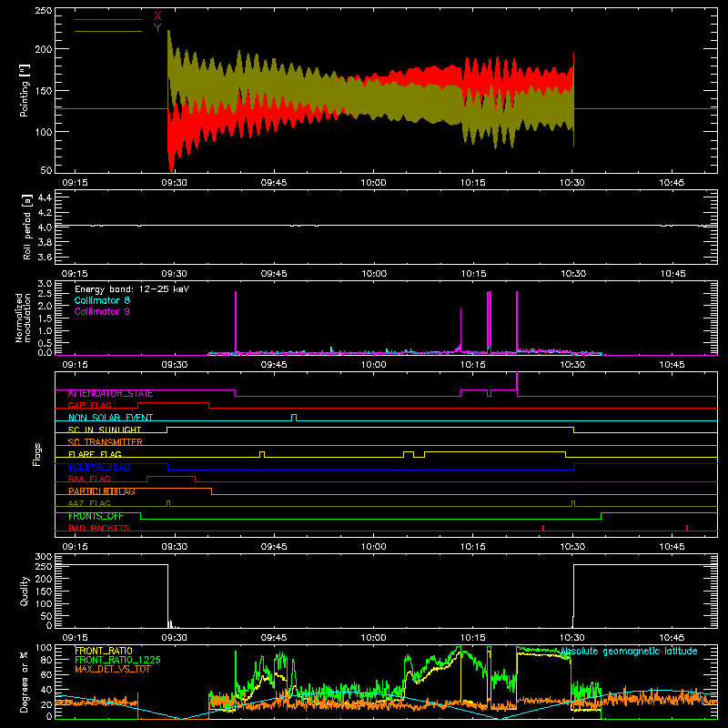Click the "Roll period [s]" axis title
The width and height of the screenshot is (728, 728).
(x=26, y=227)
